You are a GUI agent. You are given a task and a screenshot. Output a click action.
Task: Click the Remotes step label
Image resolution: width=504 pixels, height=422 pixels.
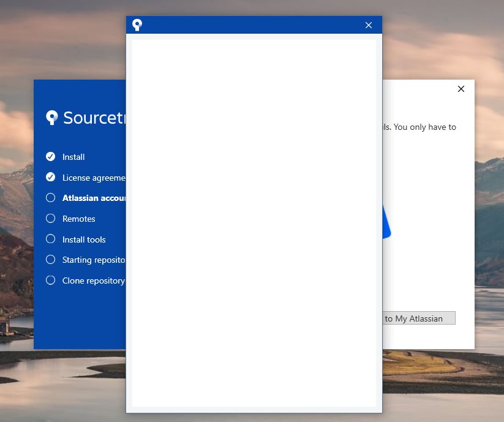pos(79,219)
